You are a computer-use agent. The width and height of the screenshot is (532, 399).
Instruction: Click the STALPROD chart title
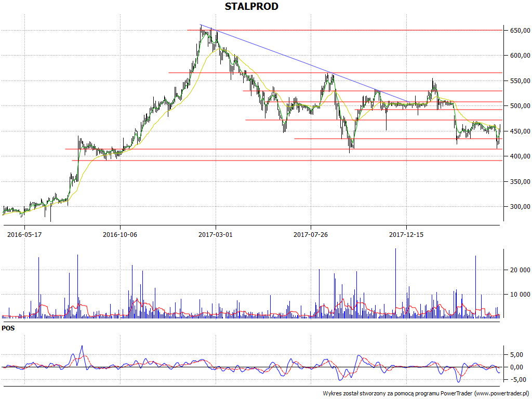click(x=251, y=6)
